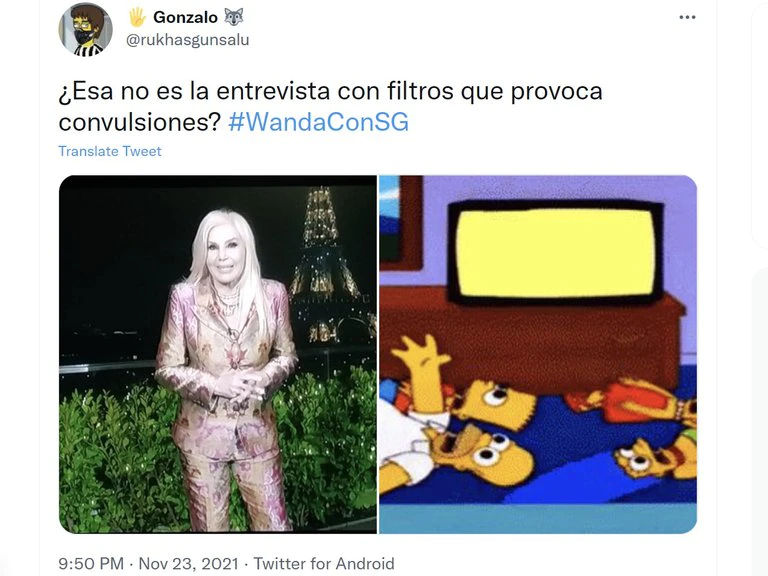
Task: Open the blonde woman photo on the left
Action: [218, 354]
